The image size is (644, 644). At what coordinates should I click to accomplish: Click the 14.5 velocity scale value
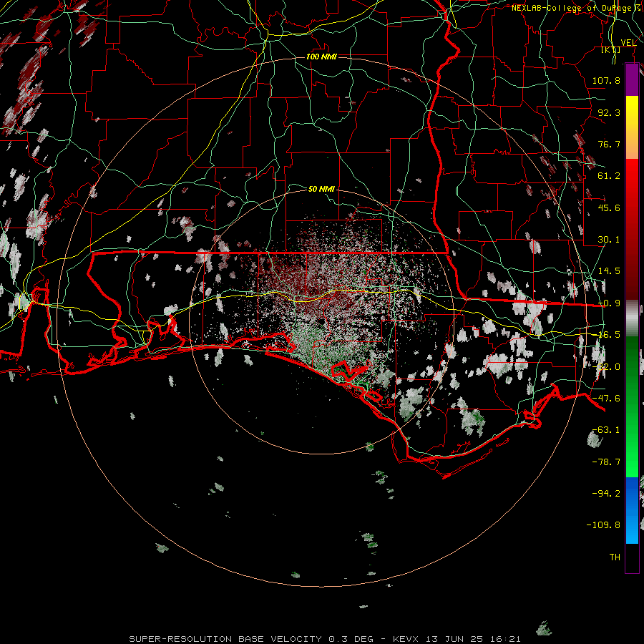(x=609, y=271)
